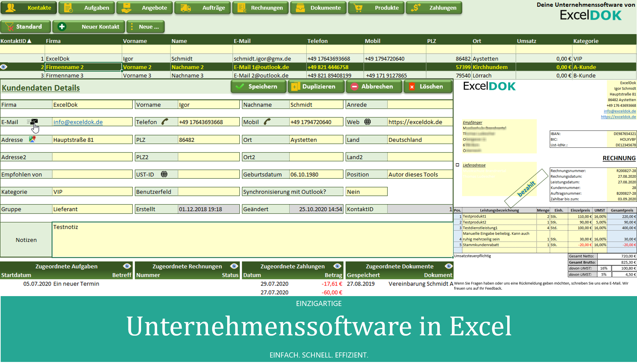The width and height of the screenshot is (637, 364).
Task: Open the Aufgaben tab
Action: (x=86, y=8)
